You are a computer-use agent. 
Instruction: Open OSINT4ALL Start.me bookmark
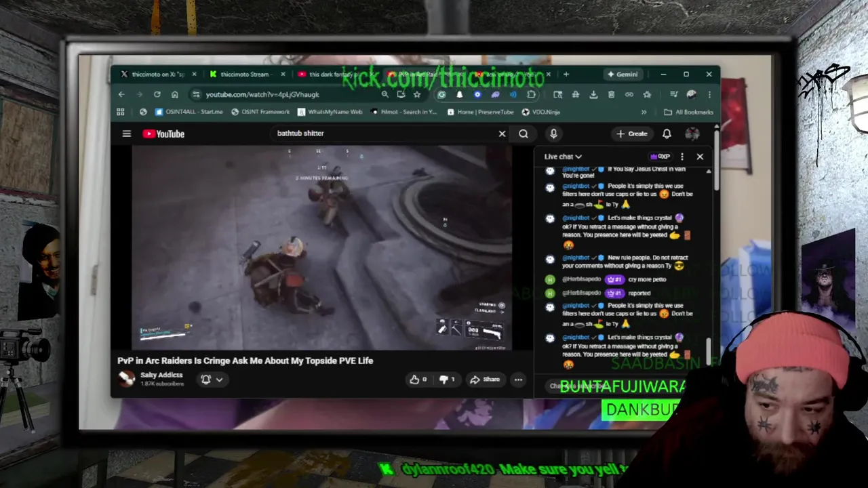coord(189,112)
